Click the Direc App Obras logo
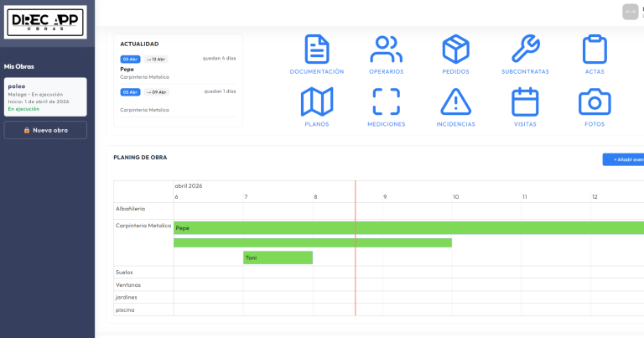Screen dimensions: 644x338 point(45,22)
